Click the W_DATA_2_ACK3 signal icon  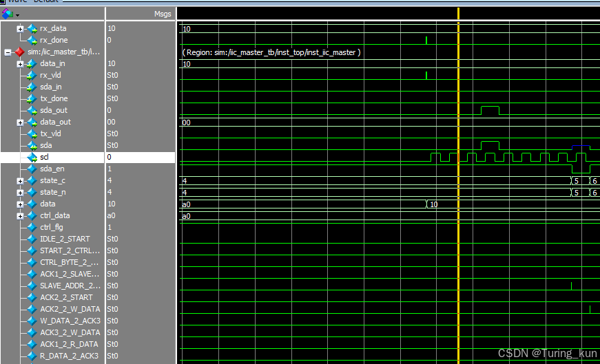[x=32, y=321]
